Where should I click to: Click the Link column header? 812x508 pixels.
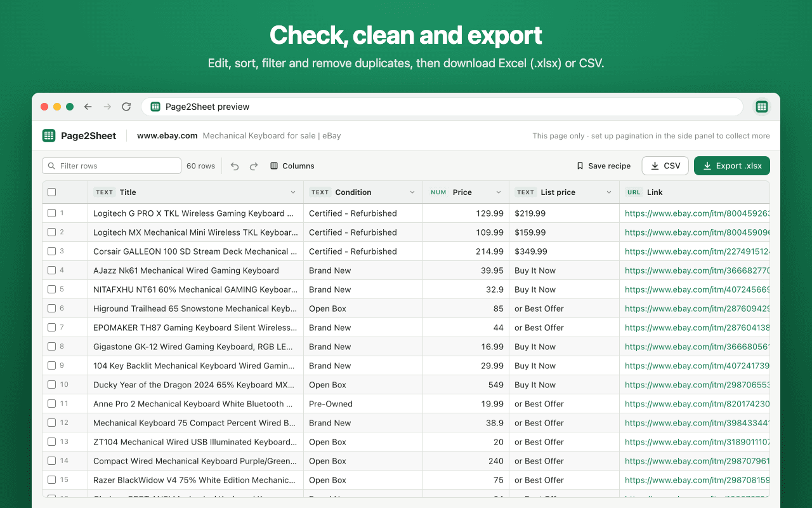click(695, 192)
